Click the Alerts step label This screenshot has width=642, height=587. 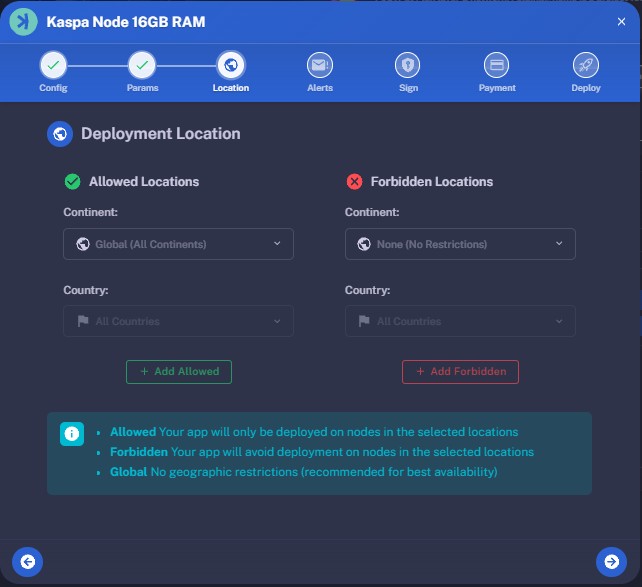pyautogui.click(x=320, y=88)
